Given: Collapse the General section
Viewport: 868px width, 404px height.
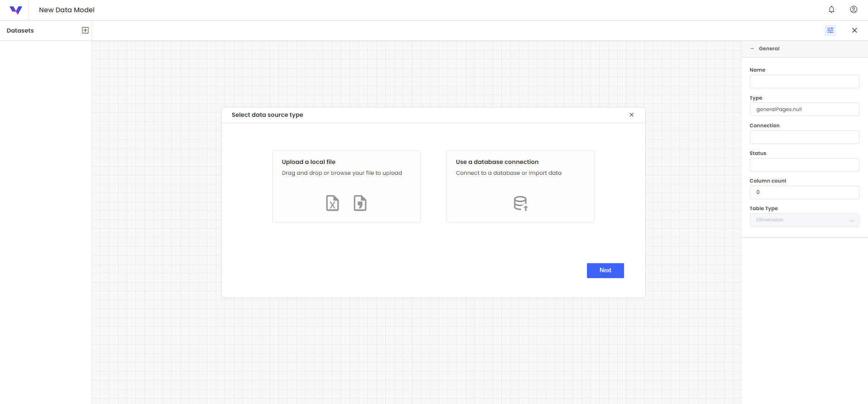Looking at the screenshot, I should pyautogui.click(x=752, y=48).
